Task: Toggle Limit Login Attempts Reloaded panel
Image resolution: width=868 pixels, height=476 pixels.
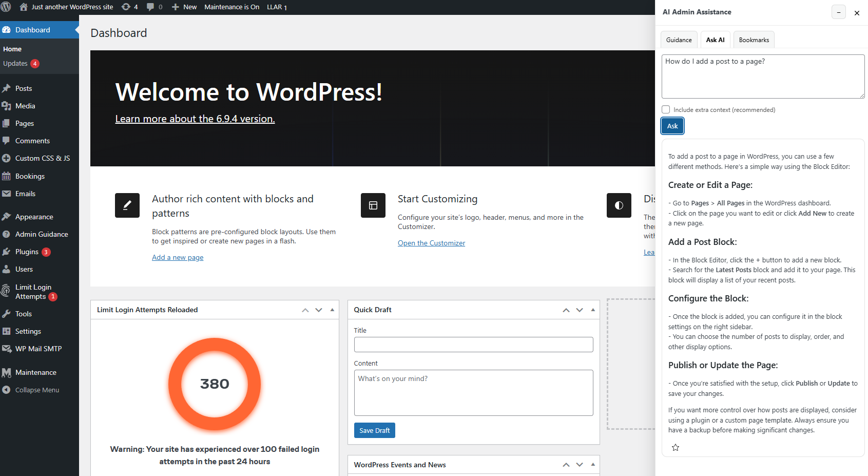Action: (332, 310)
